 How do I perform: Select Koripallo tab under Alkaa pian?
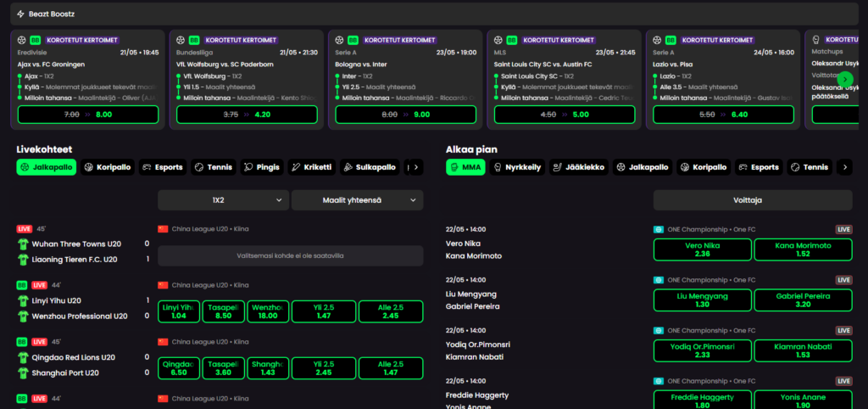tap(704, 167)
